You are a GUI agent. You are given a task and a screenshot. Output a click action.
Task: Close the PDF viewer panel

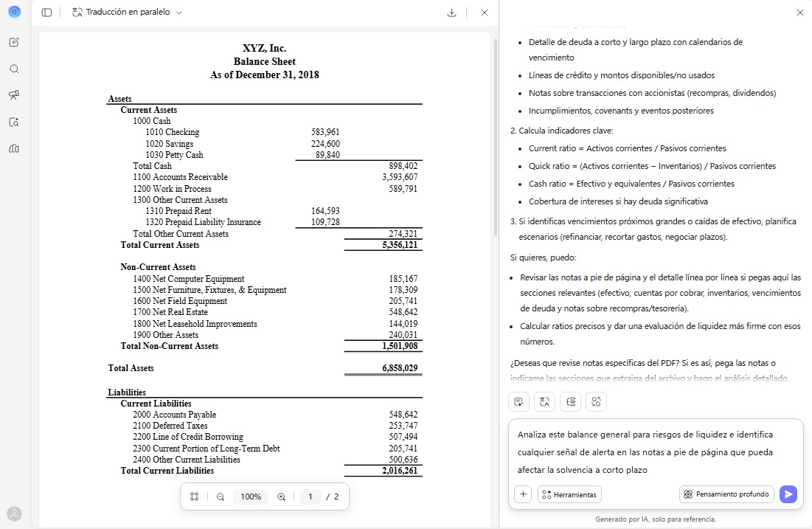[485, 13]
